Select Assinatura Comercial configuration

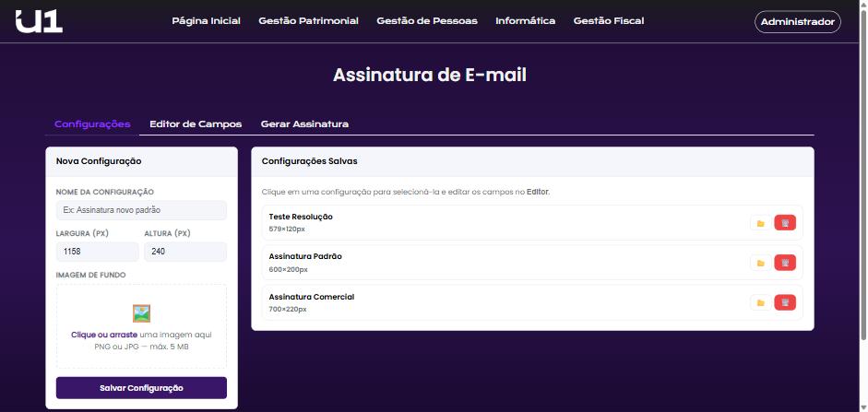[x=532, y=302]
